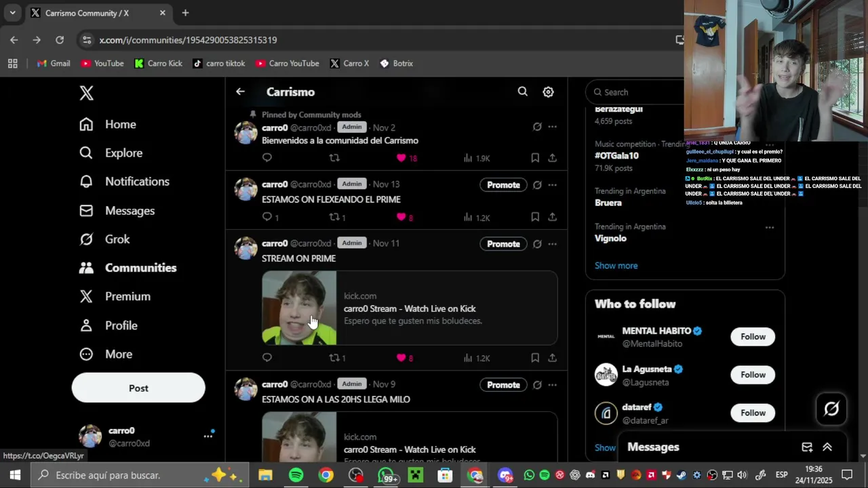Reload the browser page
This screenshot has height=488, width=868.
click(60, 40)
